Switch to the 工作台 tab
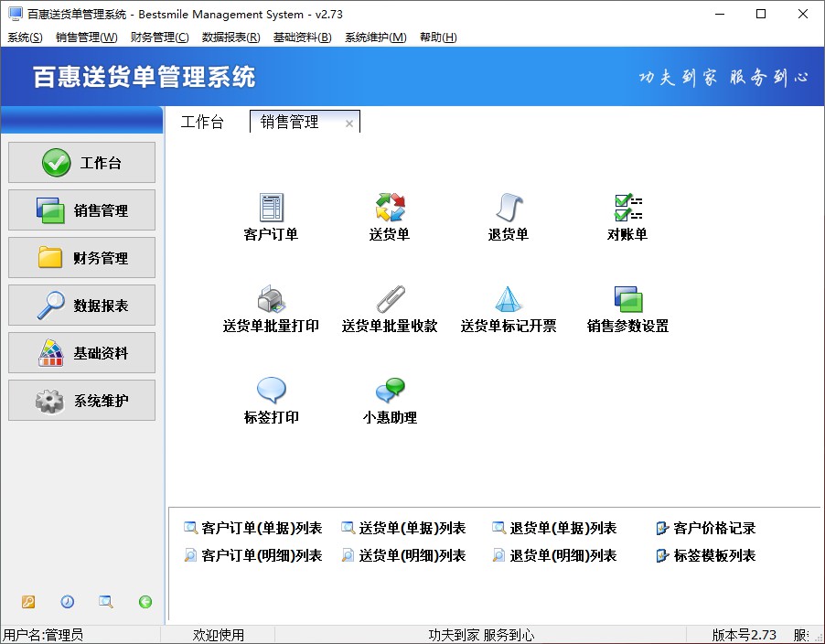 [x=202, y=123]
